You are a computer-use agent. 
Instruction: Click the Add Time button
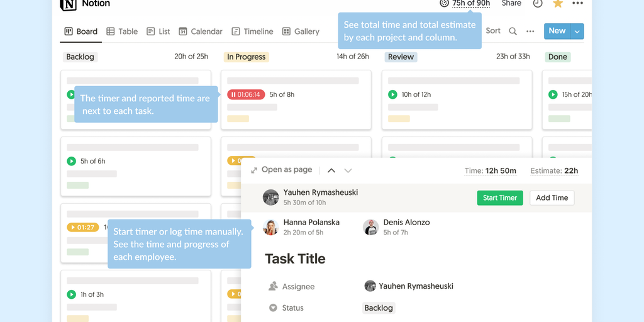552,198
